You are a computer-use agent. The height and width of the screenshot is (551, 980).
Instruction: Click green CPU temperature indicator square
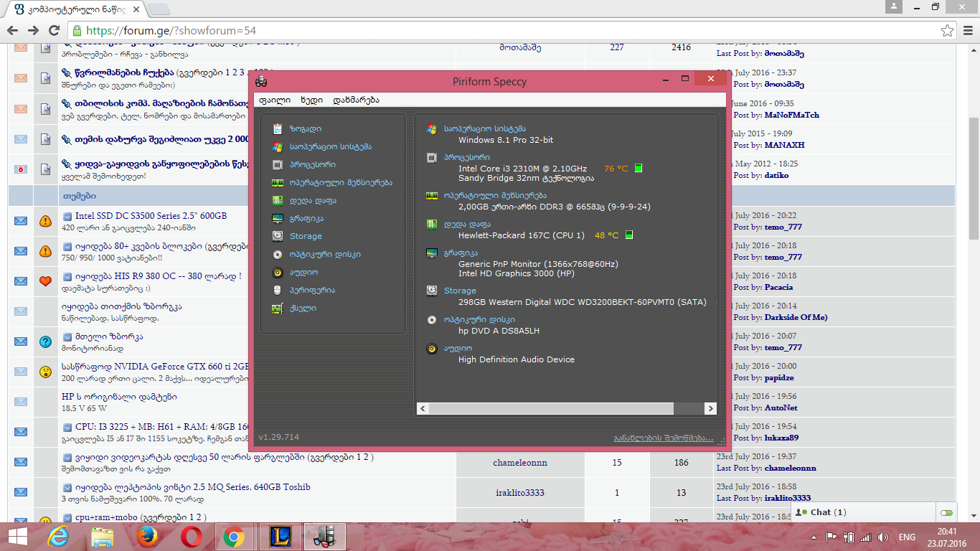(x=639, y=169)
